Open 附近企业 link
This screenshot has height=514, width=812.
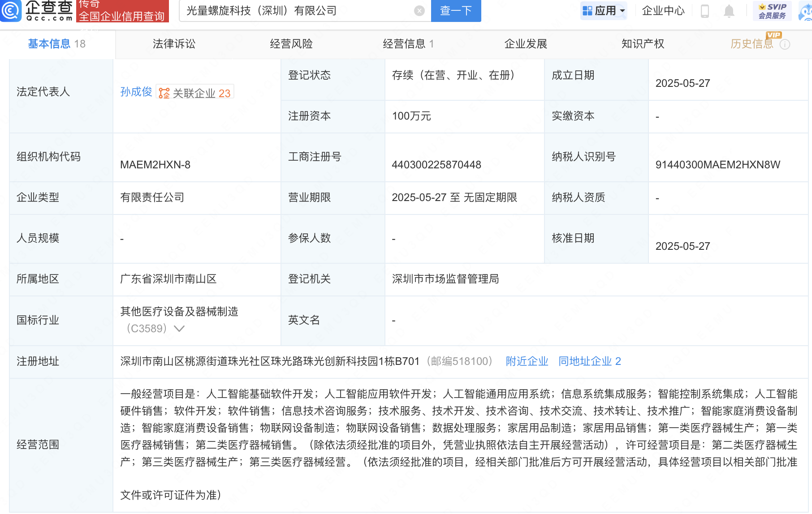coord(527,361)
